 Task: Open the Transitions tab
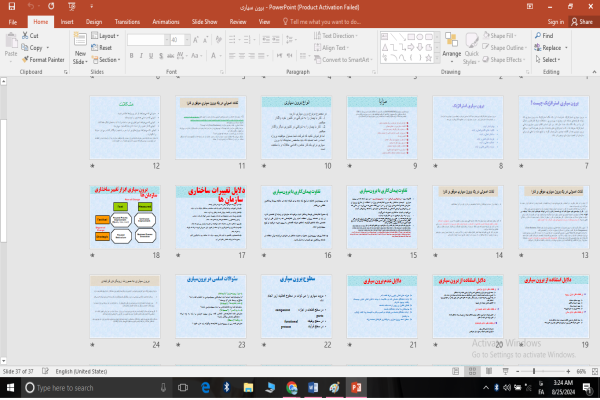point(127,20)
